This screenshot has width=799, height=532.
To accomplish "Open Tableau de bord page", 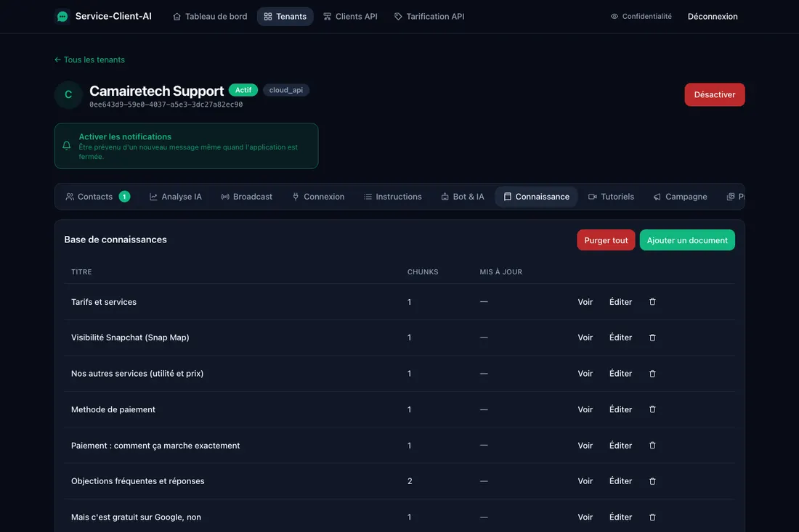I will click(x=210, y=16).
